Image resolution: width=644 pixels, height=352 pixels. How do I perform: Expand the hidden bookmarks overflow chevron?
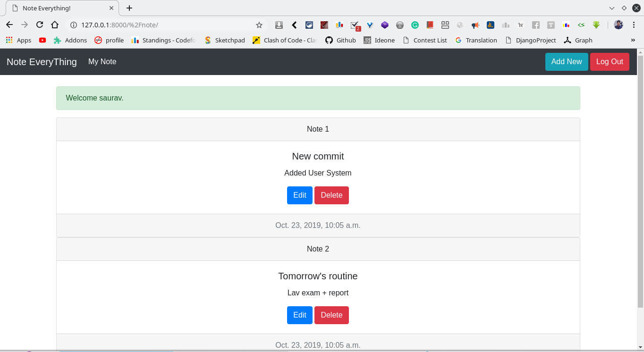tap(633, 40)
